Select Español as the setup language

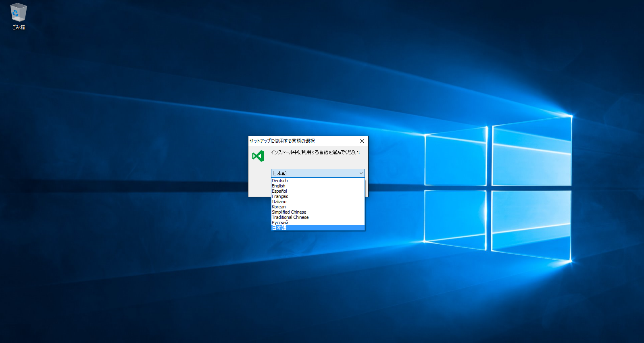click(318, 191)
